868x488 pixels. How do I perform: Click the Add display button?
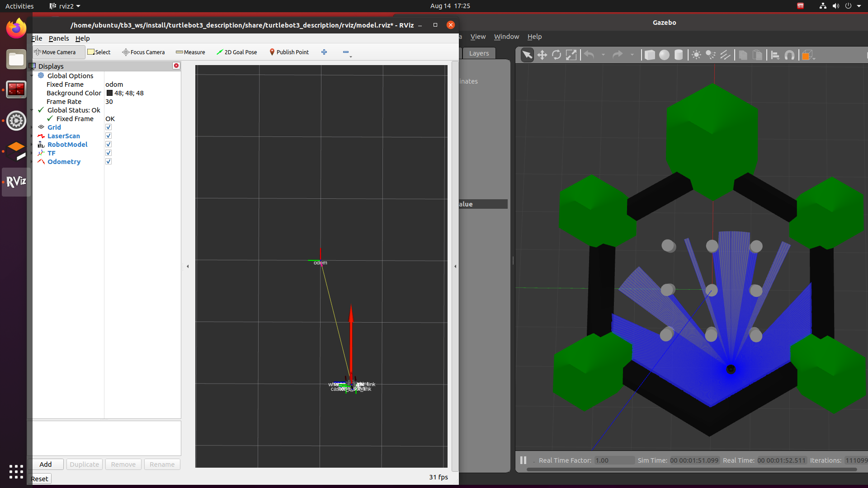(x=46, y=465)
